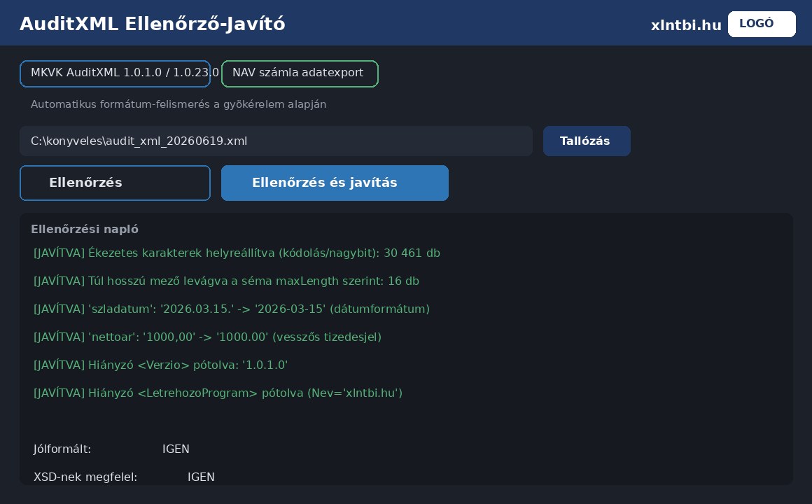
Task: Click the IGEN value next to Jólformált
Action: (176, 449)
